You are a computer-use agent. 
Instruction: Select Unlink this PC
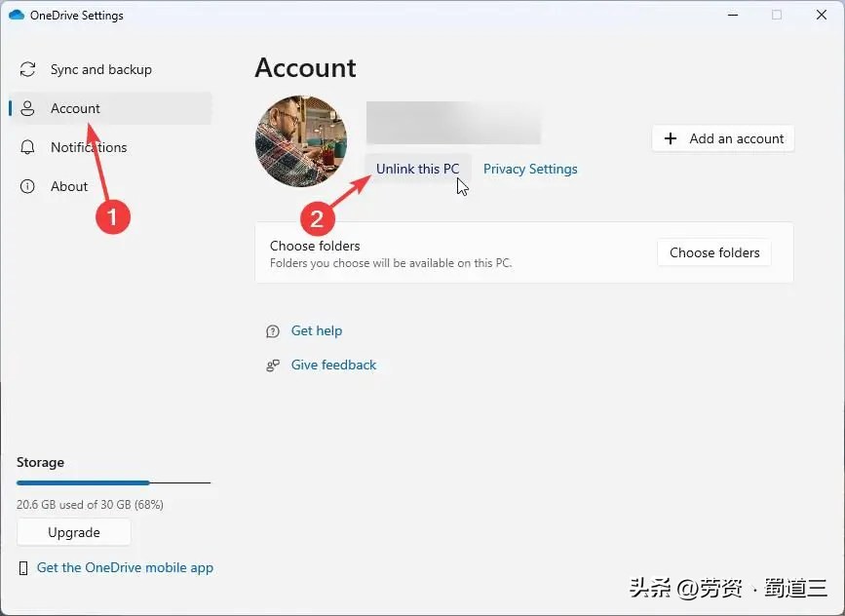pyautogui.click(x=418, y=169)
